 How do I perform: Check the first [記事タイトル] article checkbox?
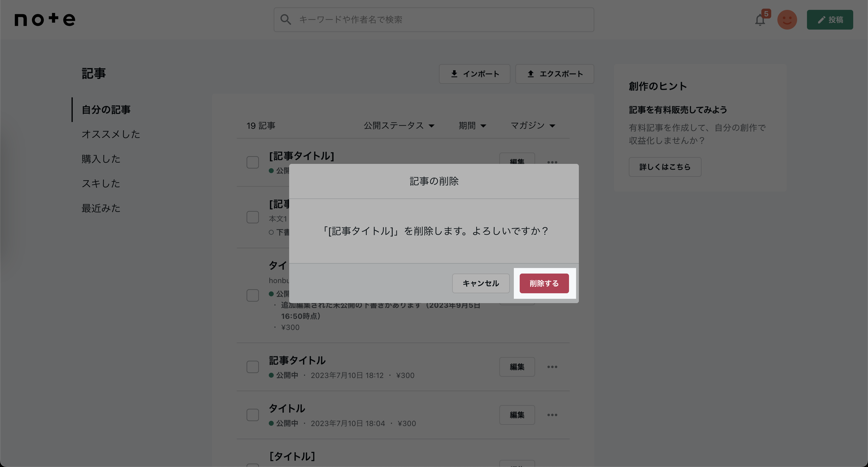coord(253,162)
